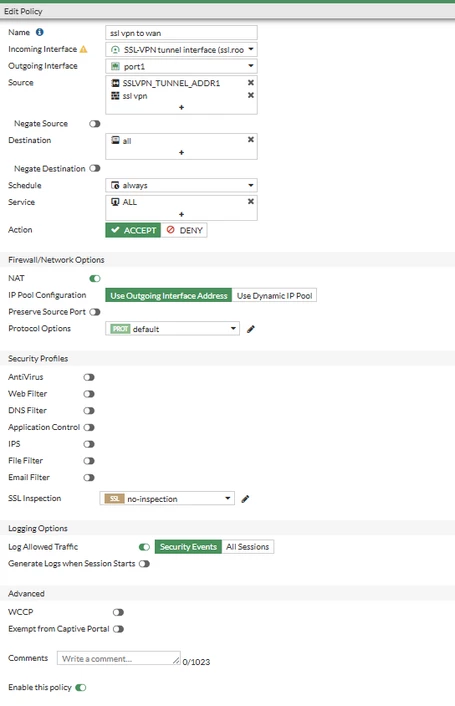Click the PROT badge in Protocol Options
Screen dimensions: 455x706
click(x=120, y=329)
